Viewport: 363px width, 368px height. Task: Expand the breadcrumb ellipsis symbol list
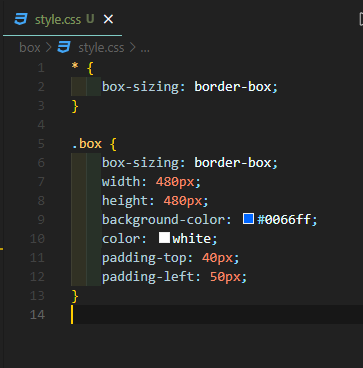click(x=145, y=49)
